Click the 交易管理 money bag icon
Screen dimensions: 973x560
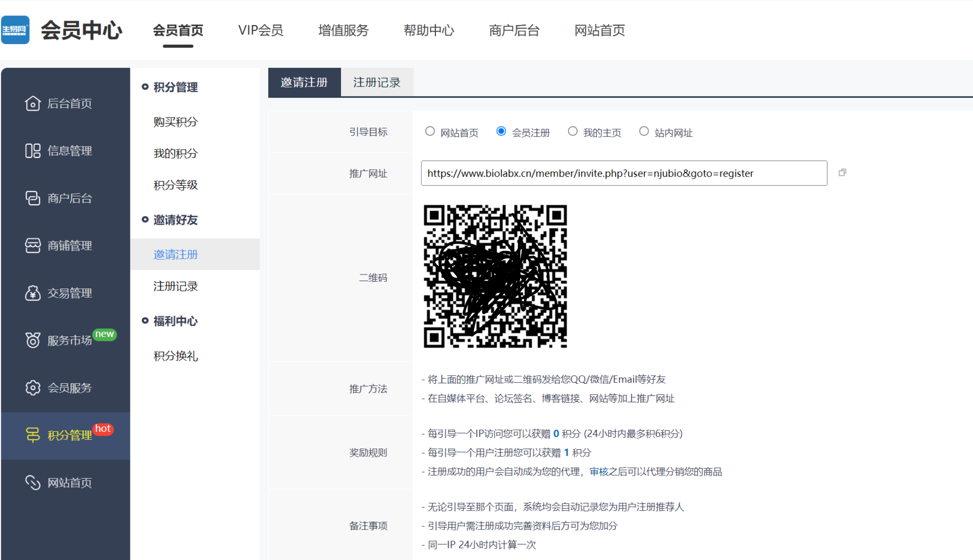pyautogui.click(x=32, y=293)
